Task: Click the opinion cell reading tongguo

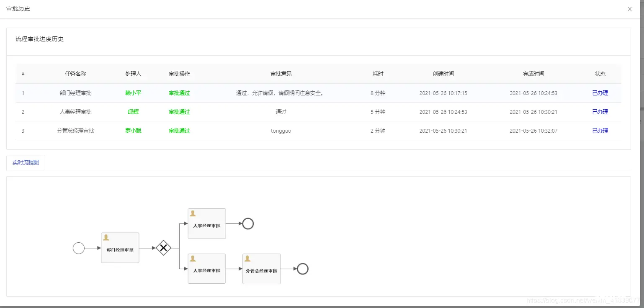Action: (x=281, y=131)
